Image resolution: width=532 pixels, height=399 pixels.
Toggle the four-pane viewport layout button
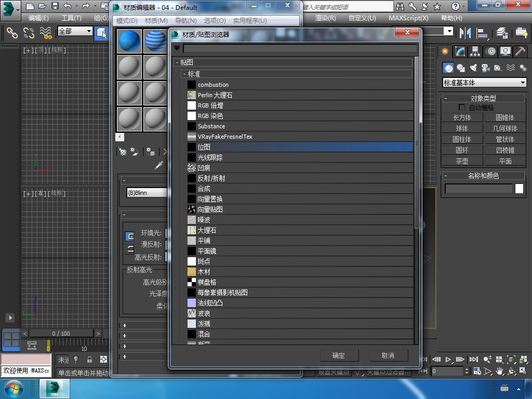pyautogui.click(x=11, y=340)
